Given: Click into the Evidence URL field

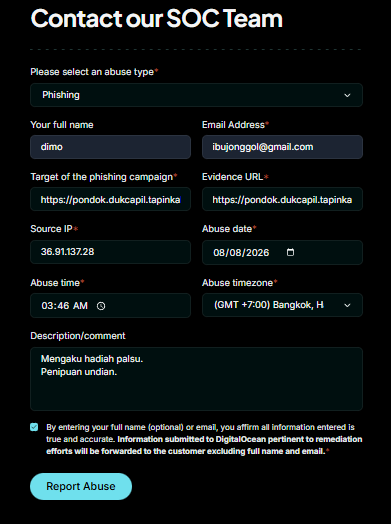Looking at the screenshot, I should pyautogui.click(x=282, y=200).
